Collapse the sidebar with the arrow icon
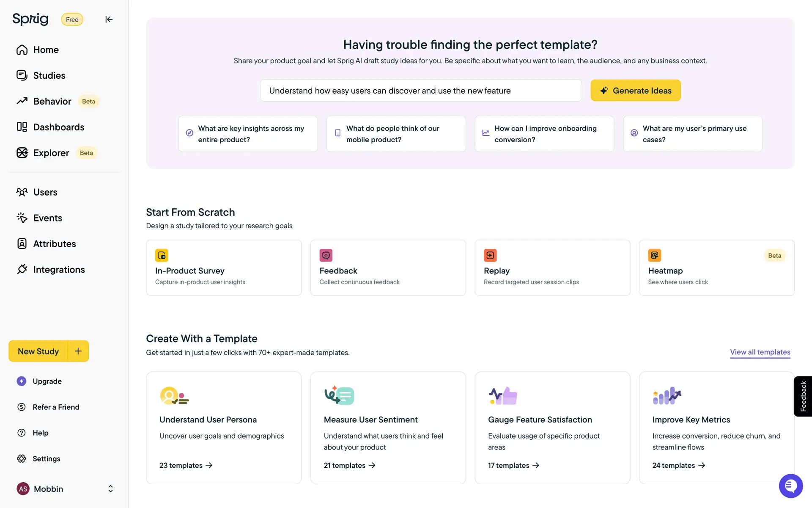The image size is (812, 508). pyautogui.click(x=109, y=19)
